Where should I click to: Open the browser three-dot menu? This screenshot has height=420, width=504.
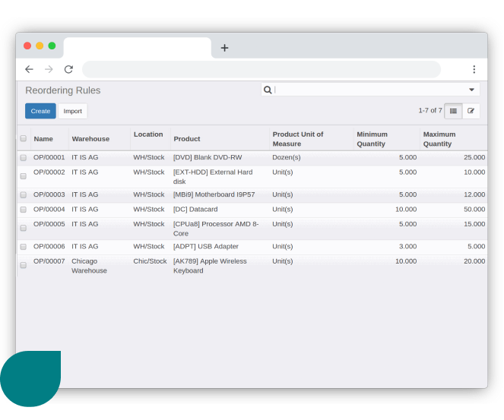pyautogui.click(x=474, y=69)
